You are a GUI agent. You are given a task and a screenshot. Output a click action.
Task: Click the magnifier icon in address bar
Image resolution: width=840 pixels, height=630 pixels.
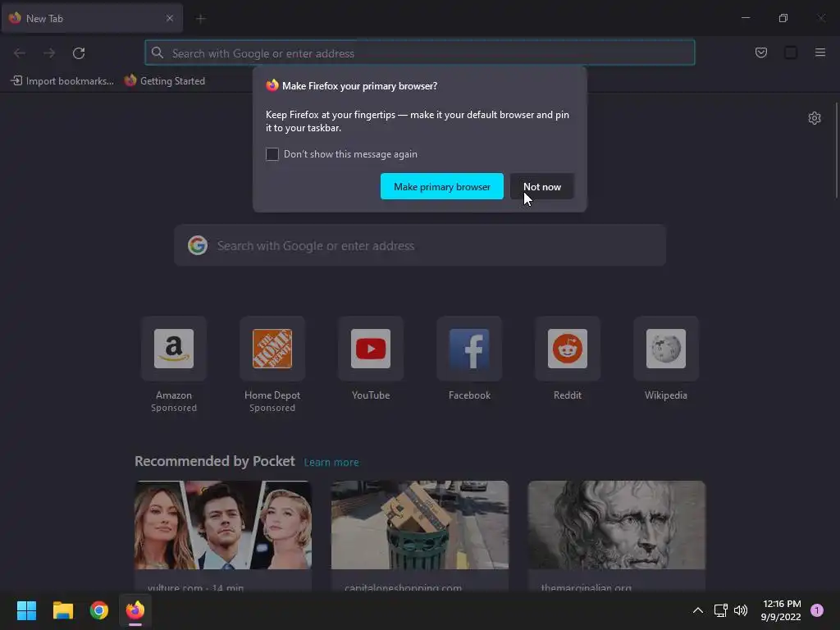click(x=157, y=52)
